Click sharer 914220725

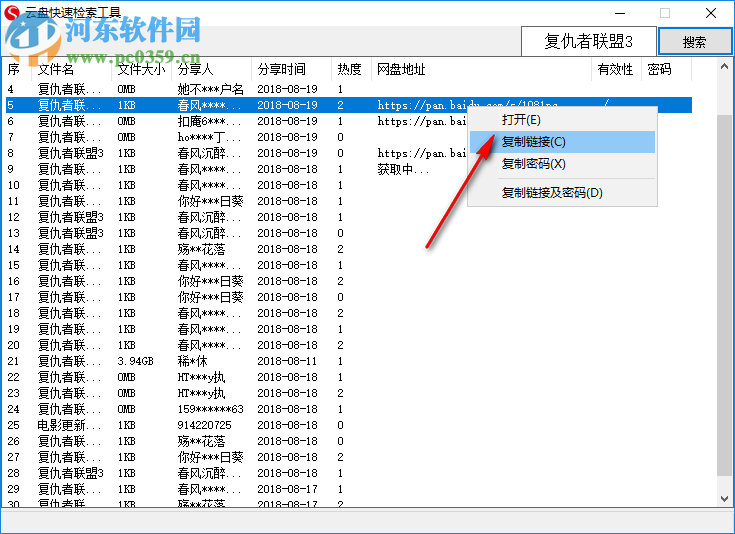tap(204, 425)
